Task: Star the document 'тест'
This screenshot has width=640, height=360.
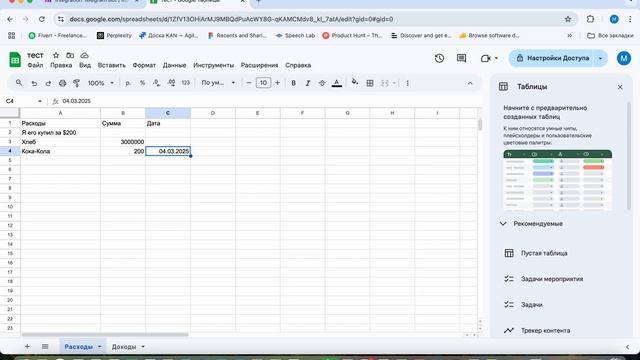Action: (x=56, y=55)
